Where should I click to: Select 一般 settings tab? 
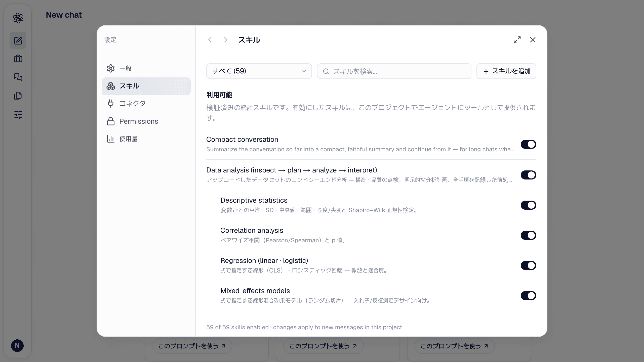pos(146,68)
